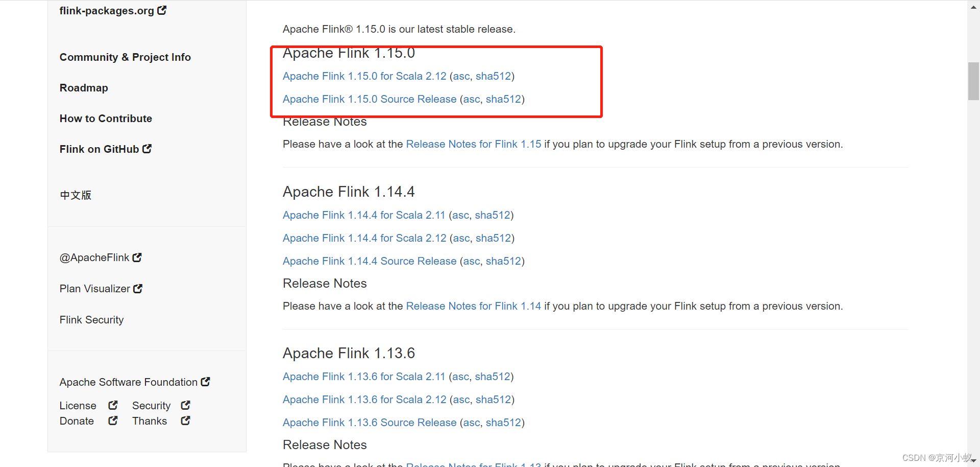Open asc signature for Flink 1.15.0 Scala 2.12

tap(461, 76)
